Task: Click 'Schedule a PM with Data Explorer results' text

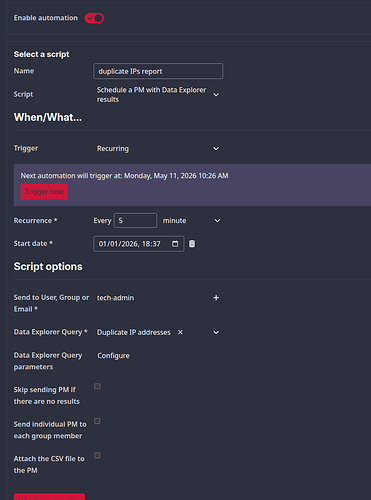Action: point(151,95)
